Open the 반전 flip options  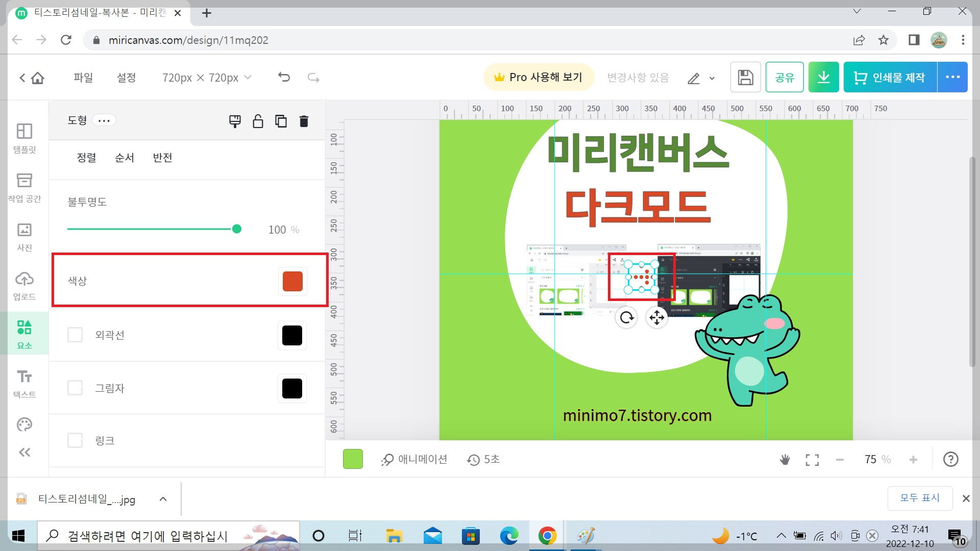click(x=162, y=158)
